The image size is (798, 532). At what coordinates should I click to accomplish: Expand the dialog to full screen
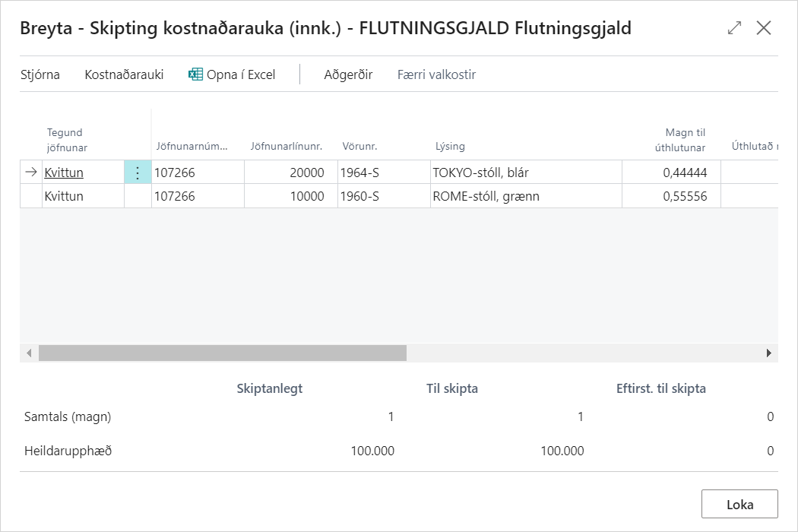(x=734, y=28)
